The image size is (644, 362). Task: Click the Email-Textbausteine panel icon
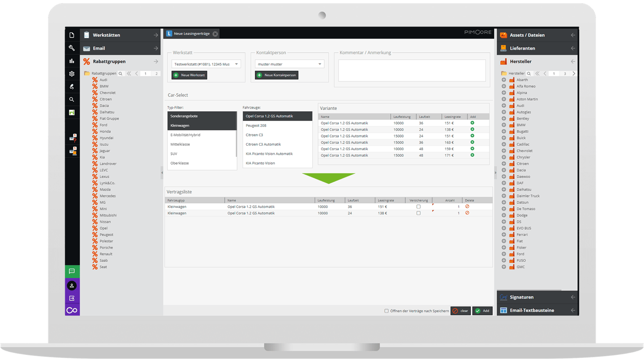pyautogui.click(x=503, y=310)
